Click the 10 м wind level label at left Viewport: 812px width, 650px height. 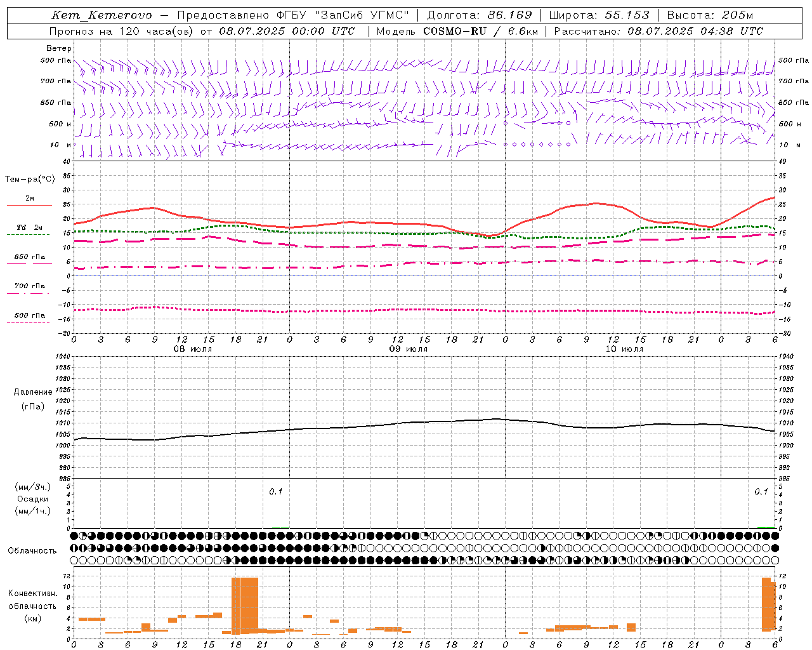click(x=60, y=145)
